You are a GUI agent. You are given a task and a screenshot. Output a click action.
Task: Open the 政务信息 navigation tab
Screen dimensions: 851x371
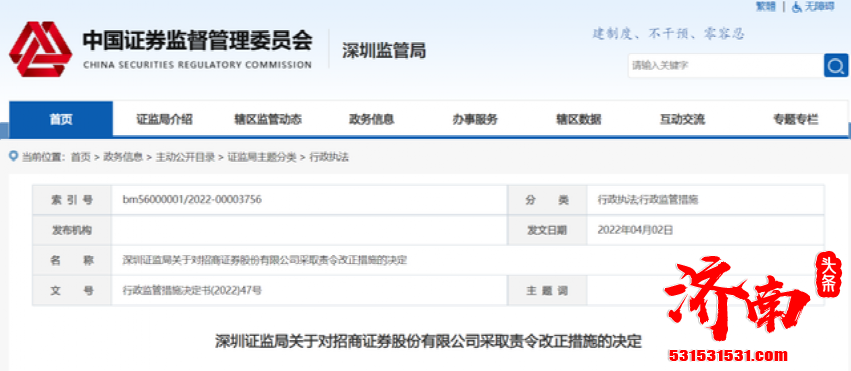click(x=371, y=119)
